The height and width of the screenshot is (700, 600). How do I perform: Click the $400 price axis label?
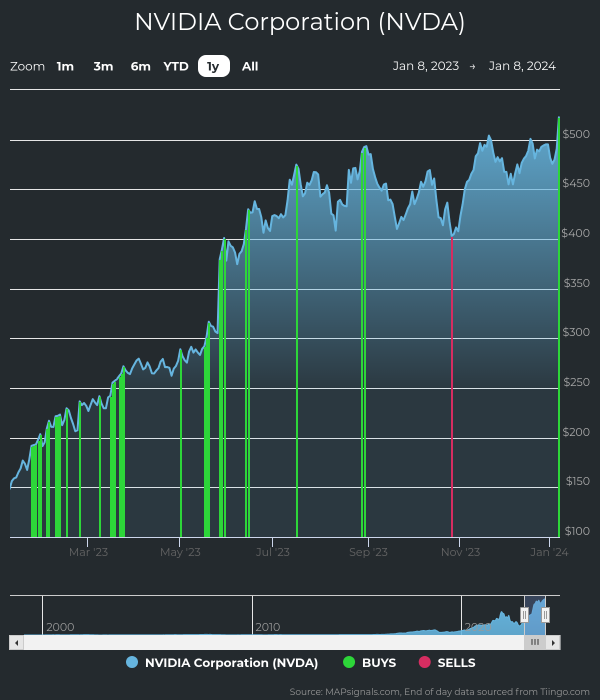point(576,233)
